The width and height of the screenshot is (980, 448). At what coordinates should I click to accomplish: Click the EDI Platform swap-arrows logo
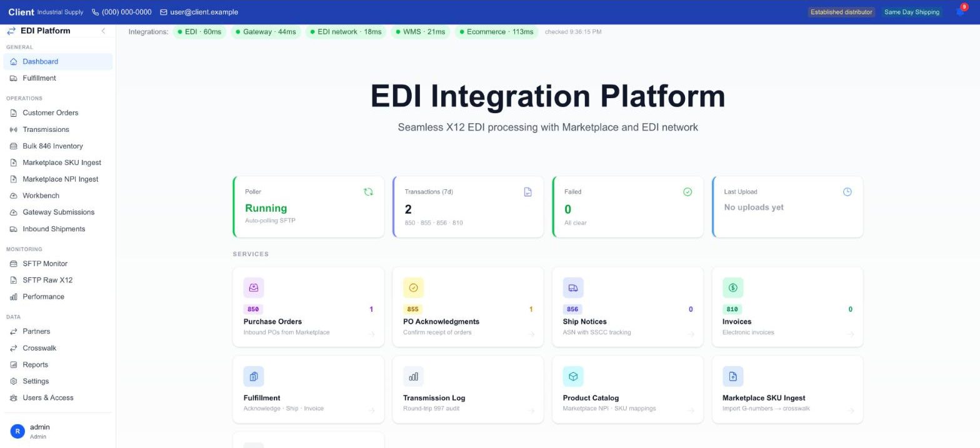pyautogui.click(x=11, y=31)
